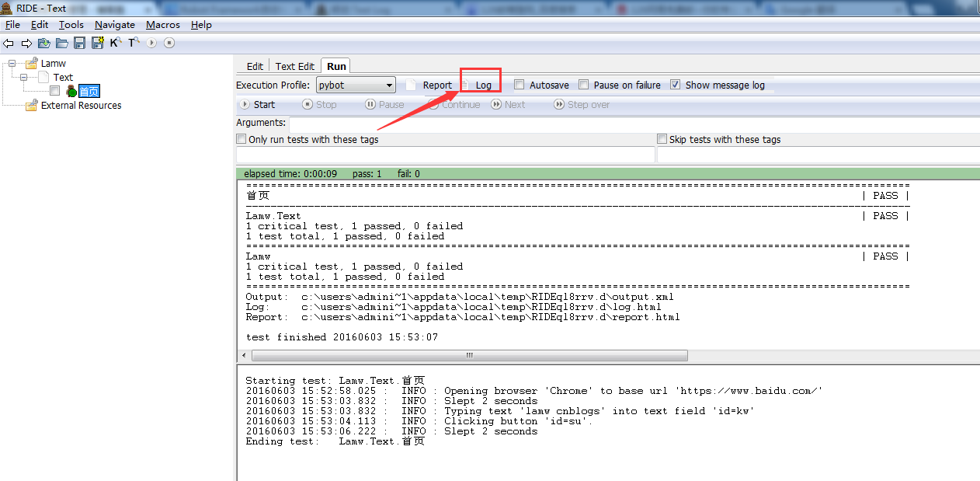Open test search with the T magnifier icon
The height and width of the screenshot is (481, 980).
(x=134, y=43)
